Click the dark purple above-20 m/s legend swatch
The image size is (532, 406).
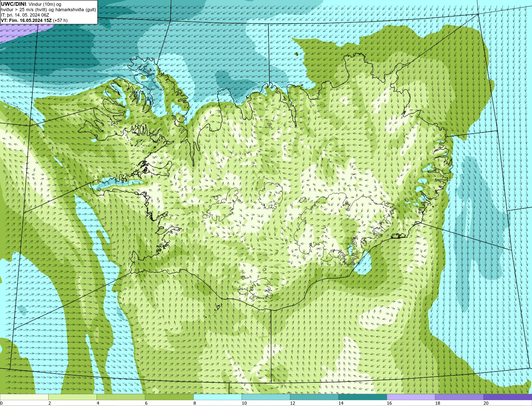pos(507,397)
